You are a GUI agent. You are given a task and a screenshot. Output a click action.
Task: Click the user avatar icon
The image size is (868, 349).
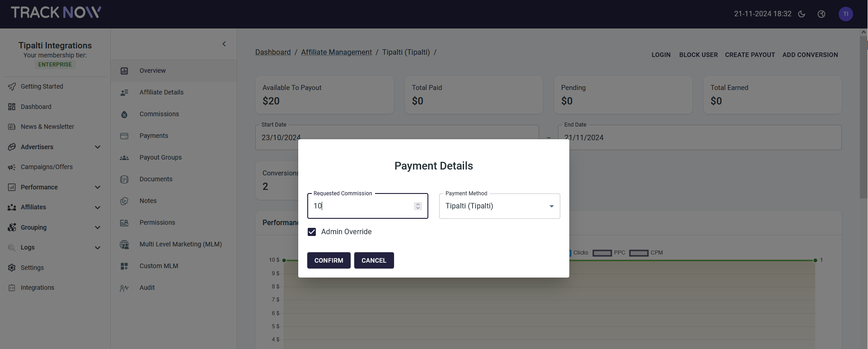pyautogui.click(x=845, y=14)
